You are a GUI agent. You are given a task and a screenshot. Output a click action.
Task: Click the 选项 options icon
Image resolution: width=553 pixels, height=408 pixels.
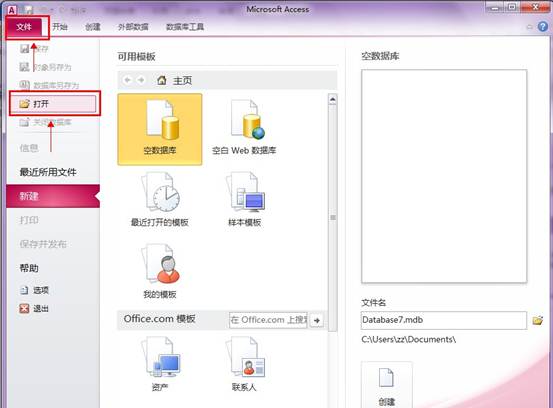(24, 290)
